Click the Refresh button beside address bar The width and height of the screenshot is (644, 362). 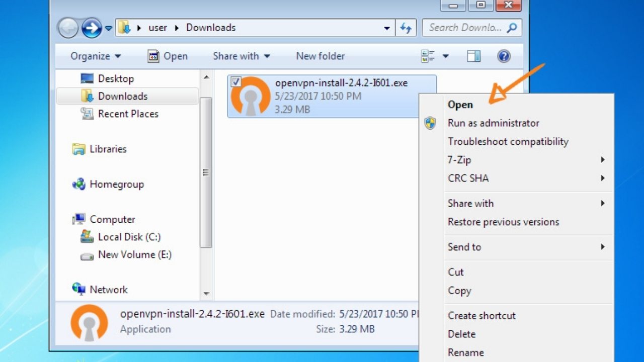click(406, 28)
